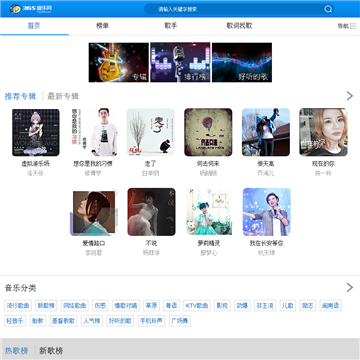Open the 走了 album cover
Viewport: 360px width, 360px height.
point(151,132)
